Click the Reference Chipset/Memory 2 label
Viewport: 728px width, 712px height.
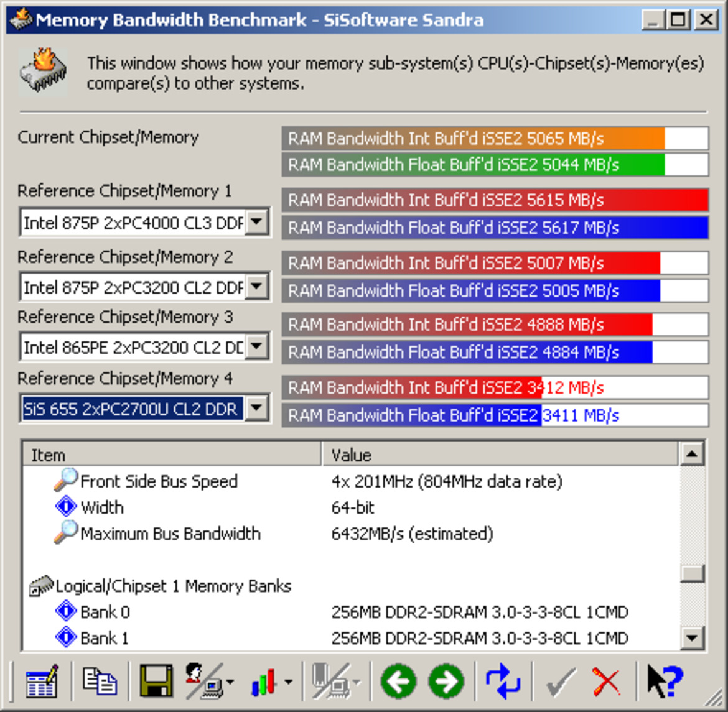coord(125,257)
